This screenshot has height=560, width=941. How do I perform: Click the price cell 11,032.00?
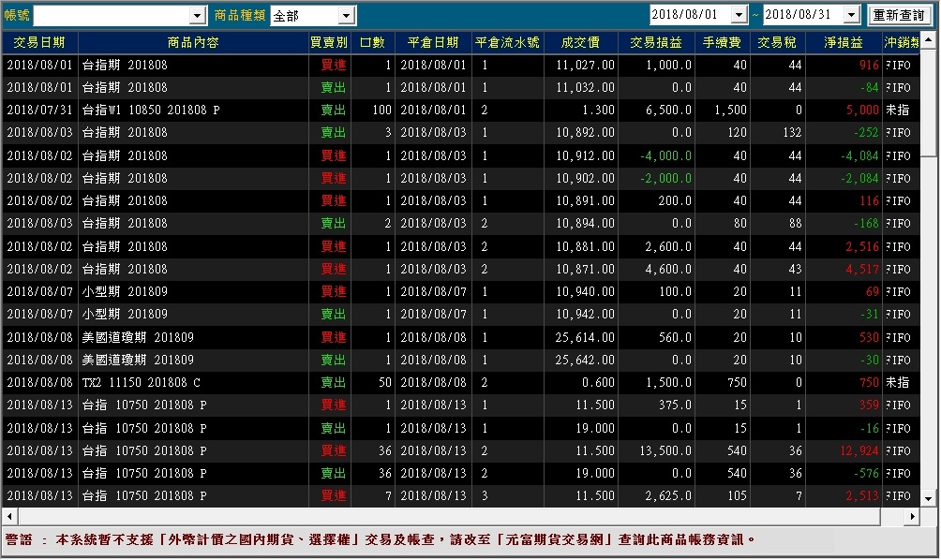tap(585, 87)
